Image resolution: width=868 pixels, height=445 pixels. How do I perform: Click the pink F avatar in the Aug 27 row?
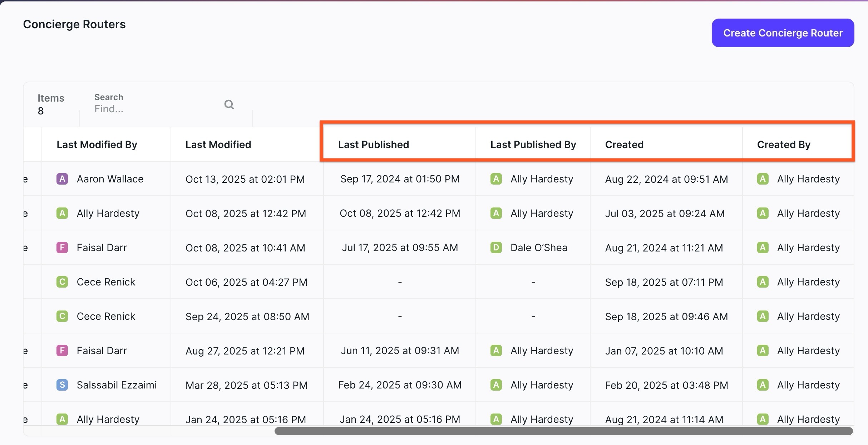pyautogui.click(x=62, y=351)
